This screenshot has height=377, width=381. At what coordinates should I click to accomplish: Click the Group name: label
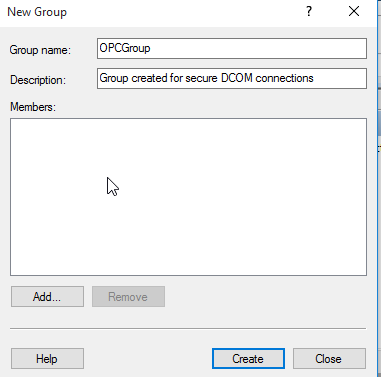coord(40,50)
